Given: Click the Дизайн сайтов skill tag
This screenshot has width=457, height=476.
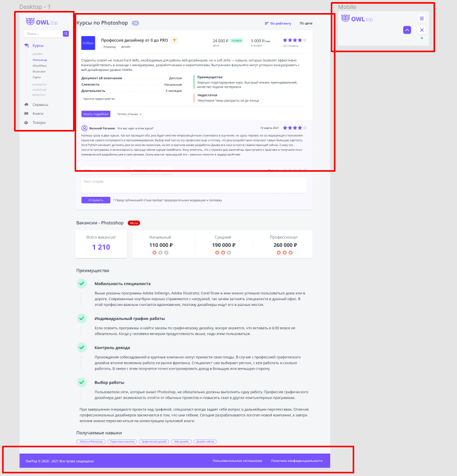Looking at the screenshot, I should point(205,442).
